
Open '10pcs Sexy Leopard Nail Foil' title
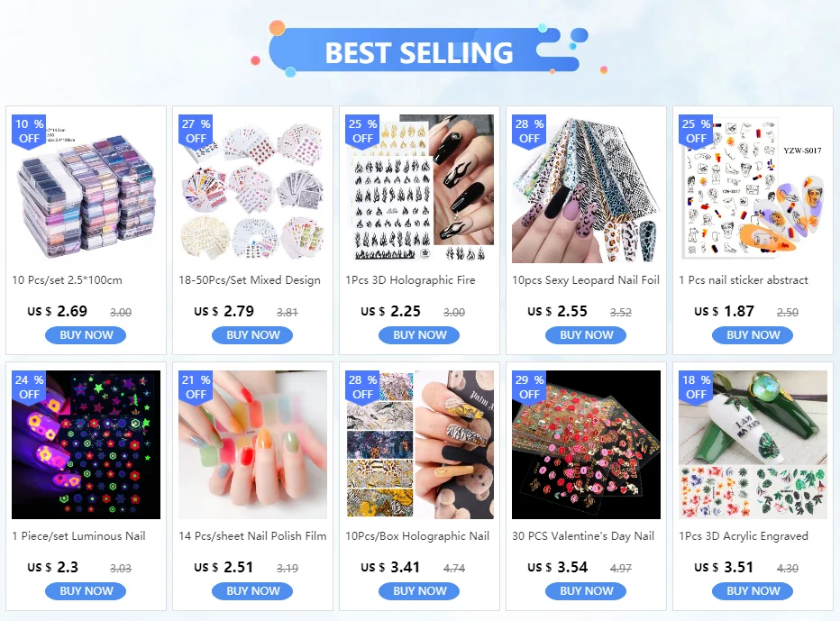pos(586,280)
